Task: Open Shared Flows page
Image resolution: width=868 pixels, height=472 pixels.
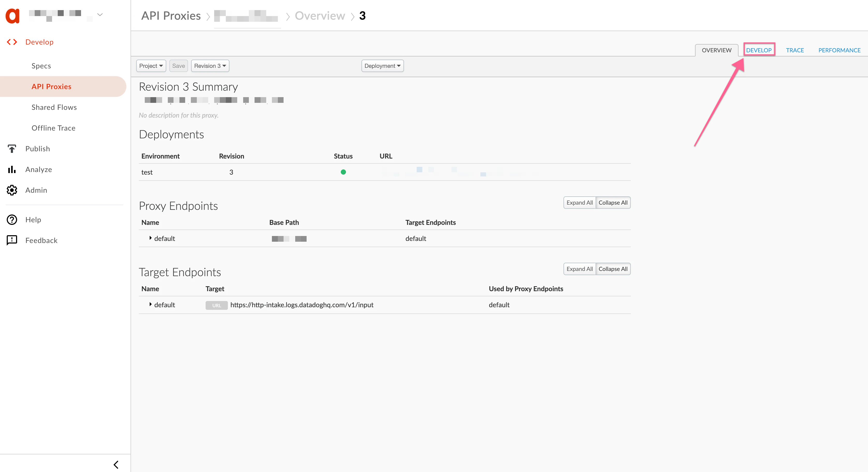Action: pos(54,107)
